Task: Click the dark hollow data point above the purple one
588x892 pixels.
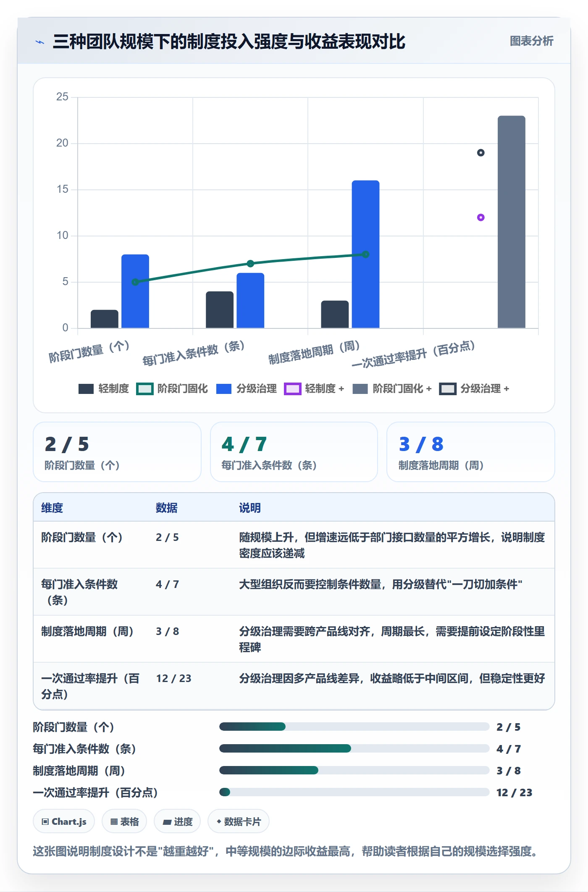Action: [x=481, y=153]
